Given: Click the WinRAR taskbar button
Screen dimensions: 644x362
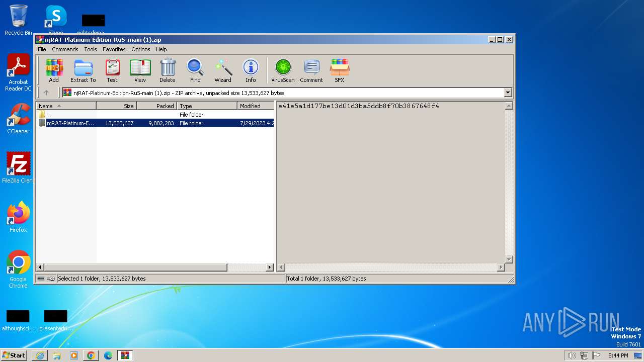Looking at the screenshot, I should pos(125,355).
